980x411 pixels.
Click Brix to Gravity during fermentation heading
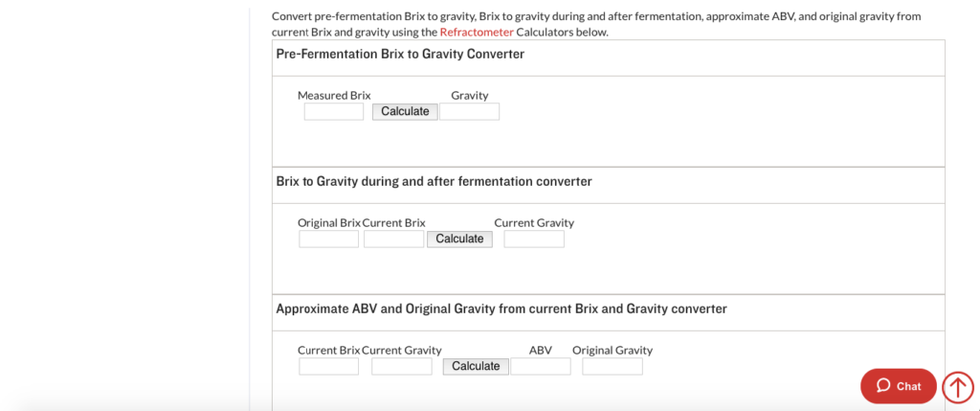tap(434, 181)
